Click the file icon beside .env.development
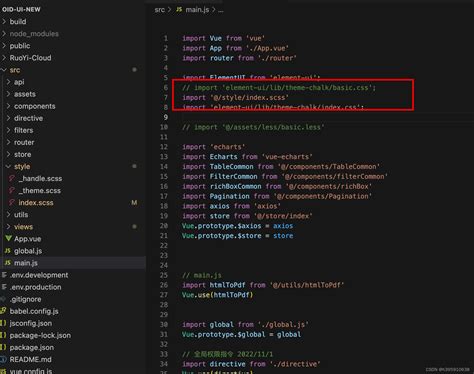 pyautogui.click(x=4, y=275)
